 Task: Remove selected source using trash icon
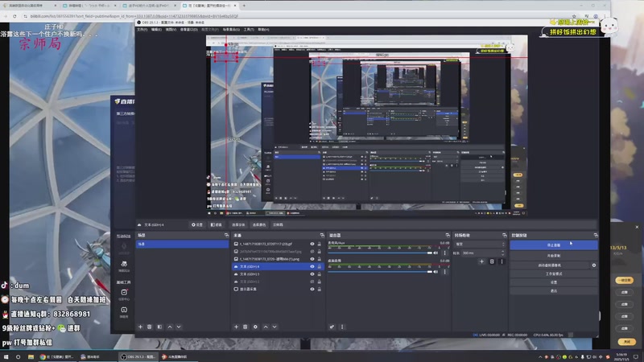point(246,327)
